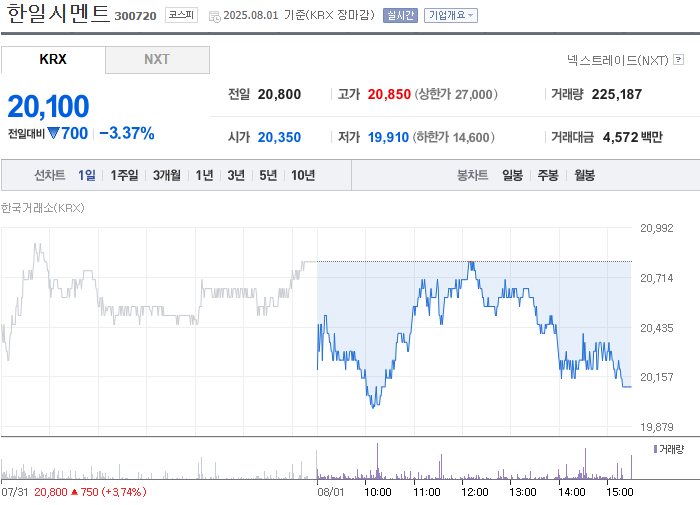Screen dimensions: 700x505
Task: Select the 월봉 monthly candle chart
Action: pyautogui.click(x=584, y=175)
